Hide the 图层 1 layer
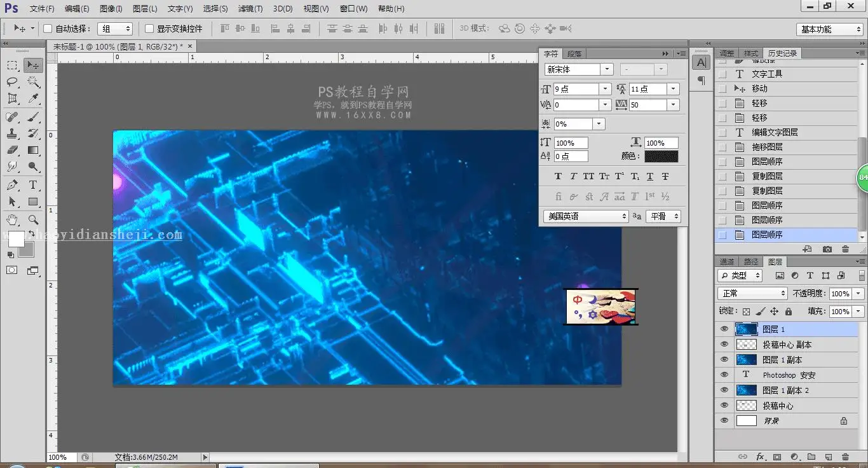Screen dimensions: 868x468 [x=724, y=329]
